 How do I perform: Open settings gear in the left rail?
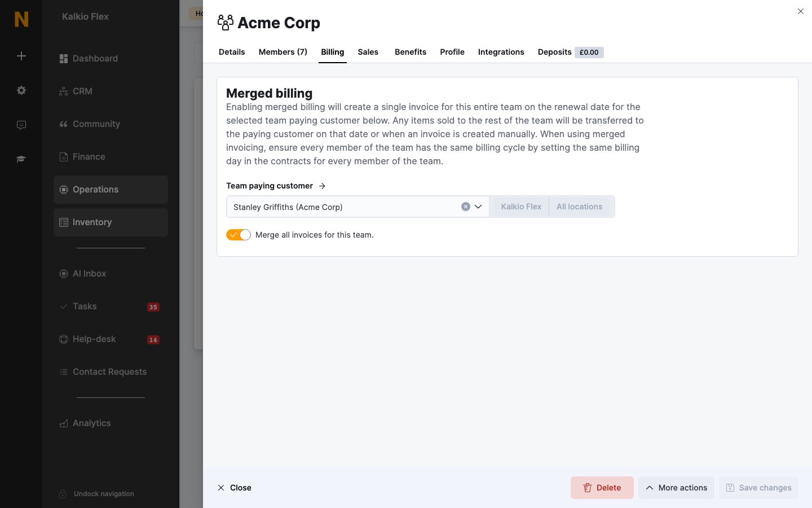pyautogui.click(x=21, y=90)
